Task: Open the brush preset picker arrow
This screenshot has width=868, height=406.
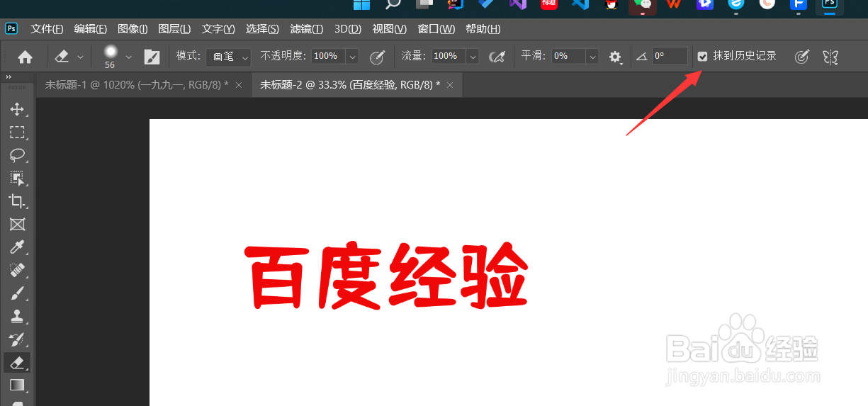Action: click(x=128, y=57)
